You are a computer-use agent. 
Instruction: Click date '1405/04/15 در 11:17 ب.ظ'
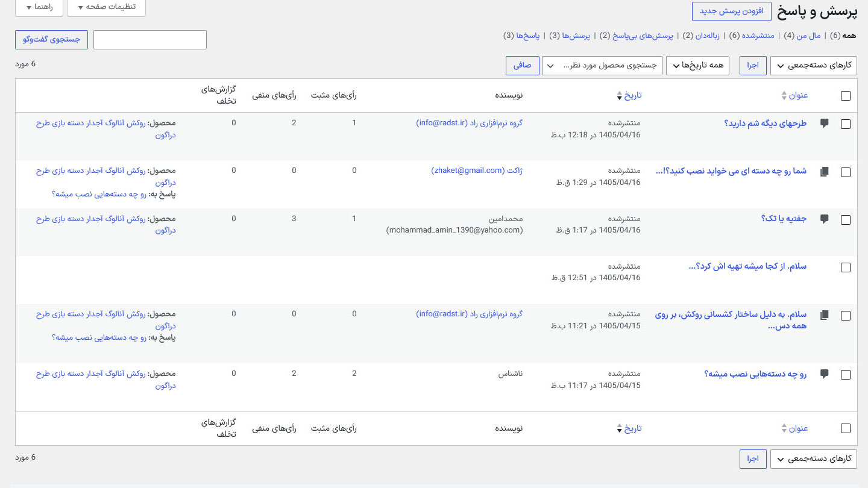(595, 385)
